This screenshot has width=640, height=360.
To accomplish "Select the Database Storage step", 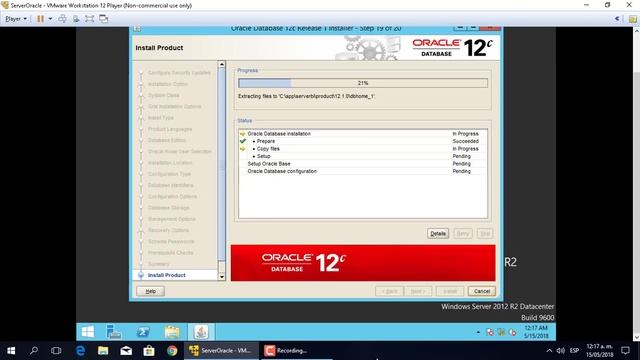I will [169, 208].
